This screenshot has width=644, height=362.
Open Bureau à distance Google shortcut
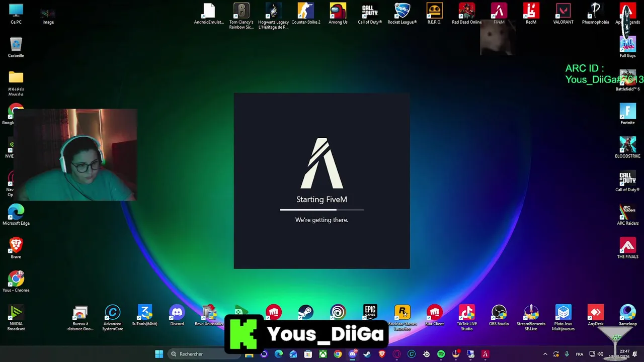tap(80, 318)
